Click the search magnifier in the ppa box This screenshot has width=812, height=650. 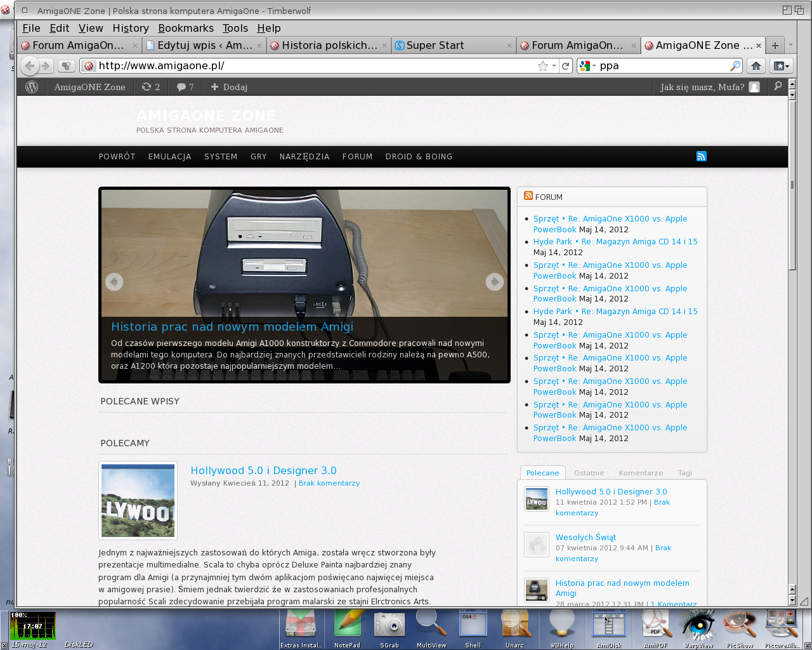click(x=735, y=65)
